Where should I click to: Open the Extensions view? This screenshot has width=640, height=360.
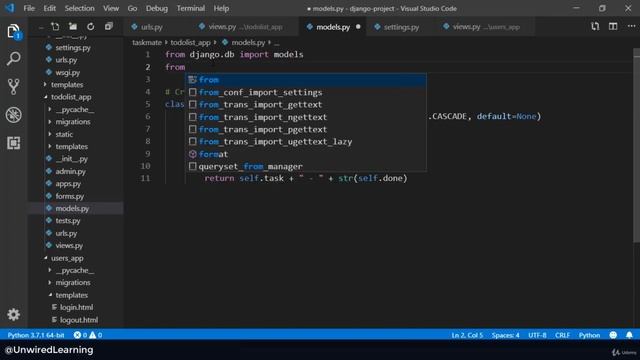(x=13, y=143)
